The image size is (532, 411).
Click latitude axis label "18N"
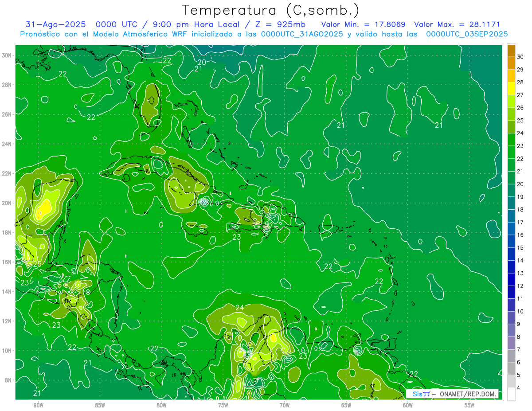(x=7, y=232)
